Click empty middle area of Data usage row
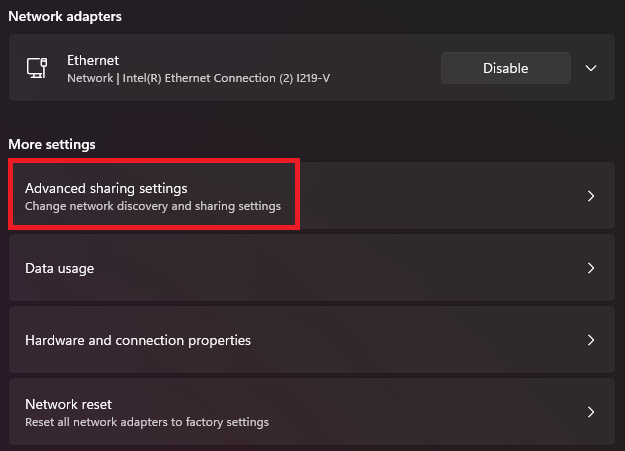 coord(330,268)
